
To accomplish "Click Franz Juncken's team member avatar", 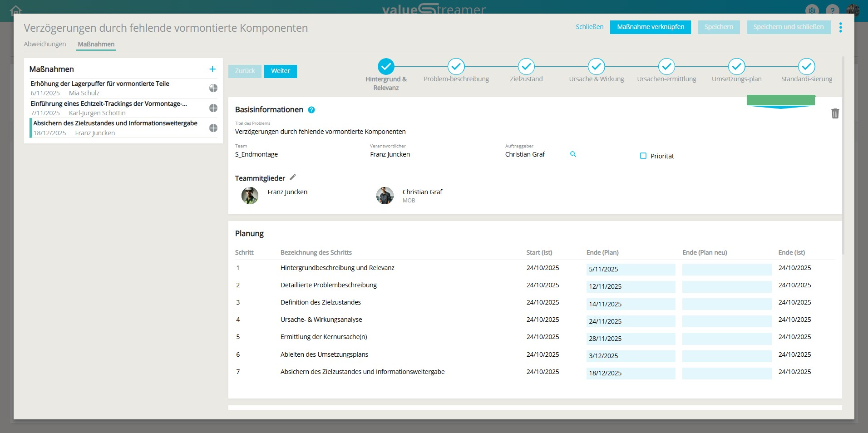I will point(250,196).
